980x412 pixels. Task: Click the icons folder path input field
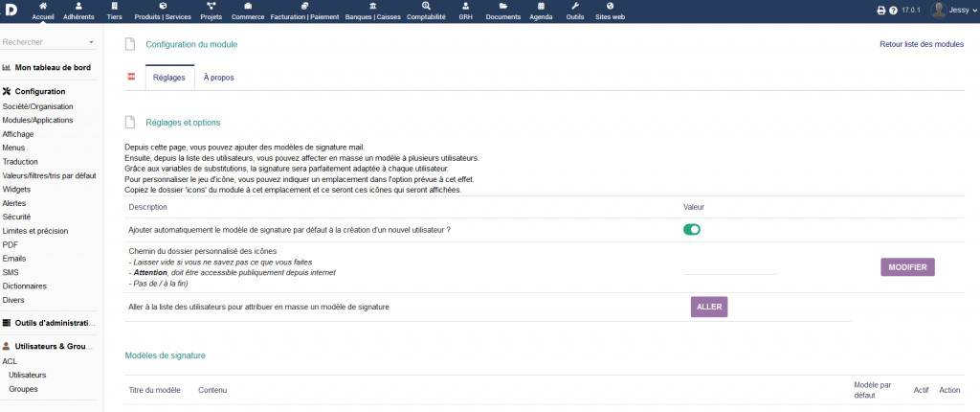[x=730, y=267]
